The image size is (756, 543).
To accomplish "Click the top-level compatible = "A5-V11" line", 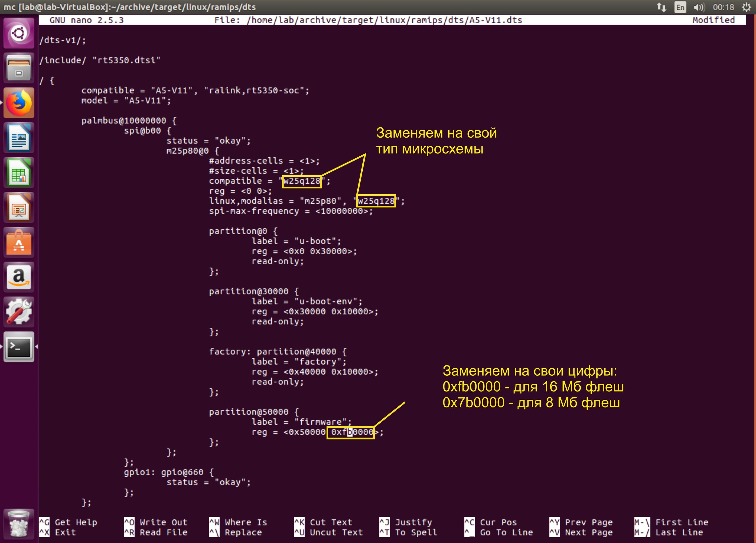I will click(195, 90).
